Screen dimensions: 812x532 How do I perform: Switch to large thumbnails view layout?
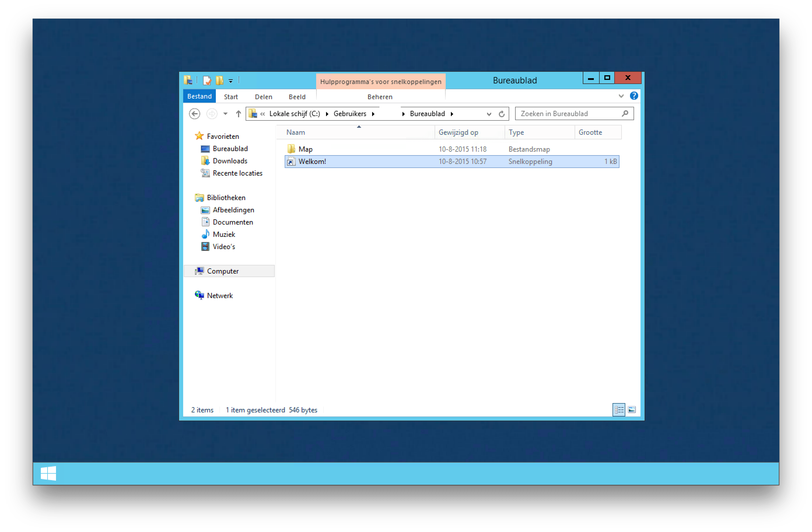coord(631,409)
